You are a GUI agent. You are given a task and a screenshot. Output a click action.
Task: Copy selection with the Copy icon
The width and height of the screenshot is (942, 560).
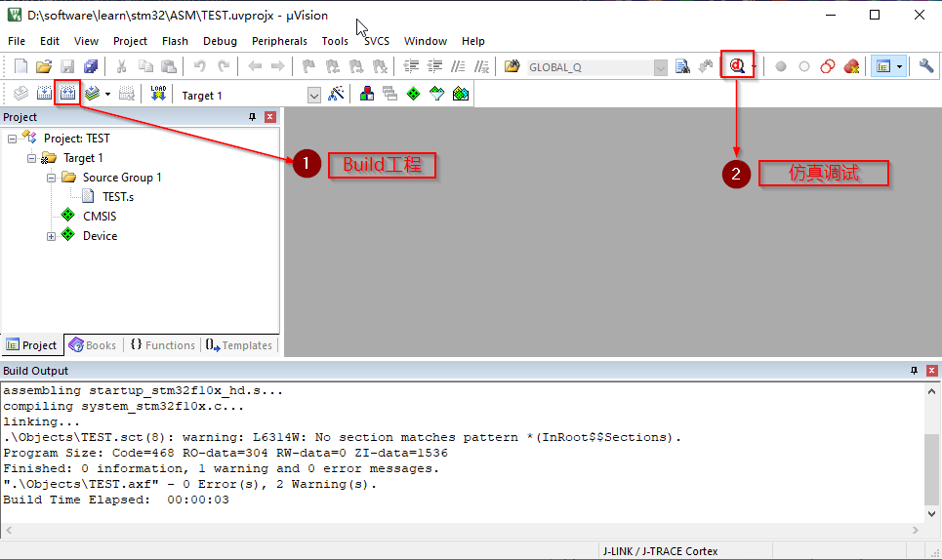pyautogui.click(x=145, y=66)
